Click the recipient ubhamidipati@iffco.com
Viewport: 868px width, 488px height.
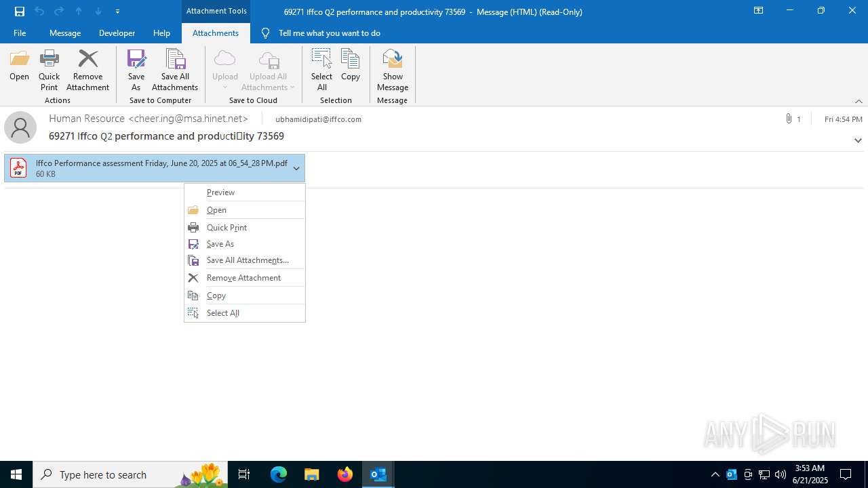tap(318, 119)
